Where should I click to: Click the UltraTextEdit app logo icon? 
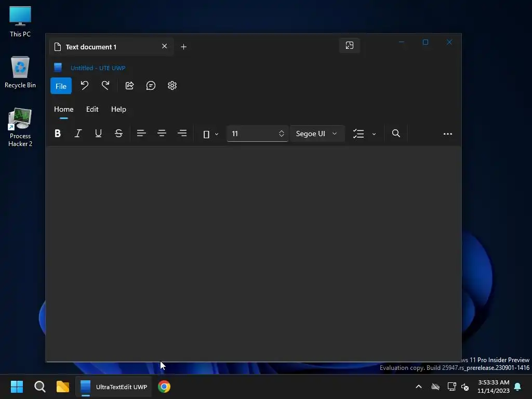pos(58,68)
